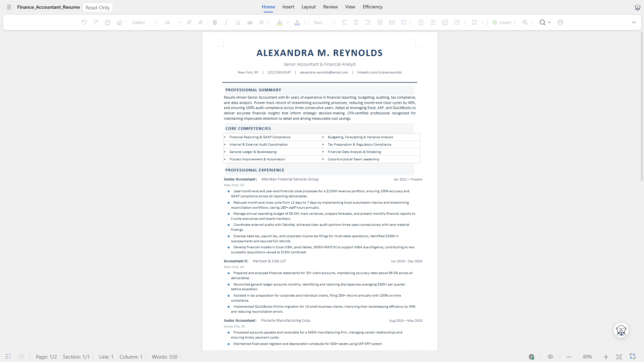Viewport: 644px width, 362px height.
Task: Click the distributed alignment icon
Action: [x=392, y=22]
